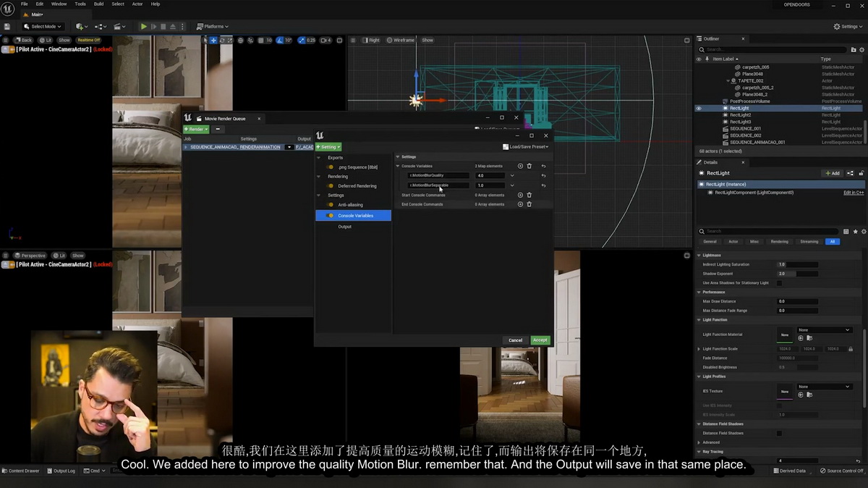Disable the png Sequence [8bit] export toggle

click(330, 167)
